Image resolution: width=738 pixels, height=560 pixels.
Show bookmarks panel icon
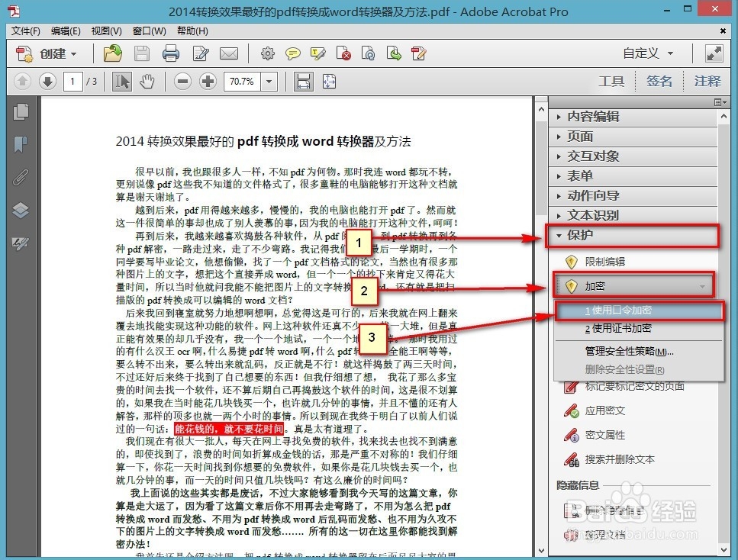pos(21,144)
